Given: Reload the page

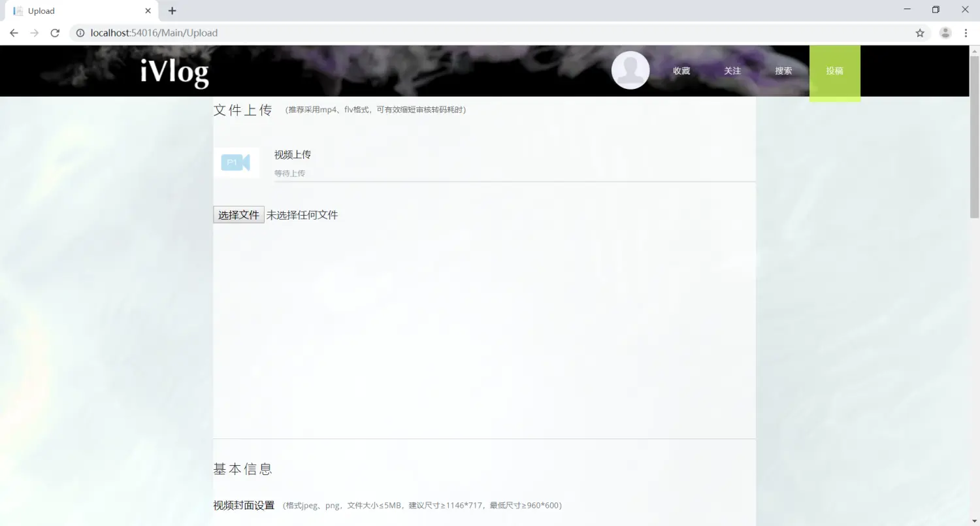Looking at the screenshot, I should 56,33.
